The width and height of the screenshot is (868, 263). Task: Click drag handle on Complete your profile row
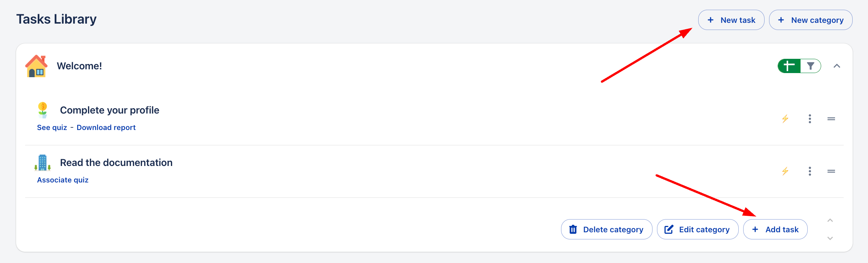pyautogui.click(x=831, y=119)
